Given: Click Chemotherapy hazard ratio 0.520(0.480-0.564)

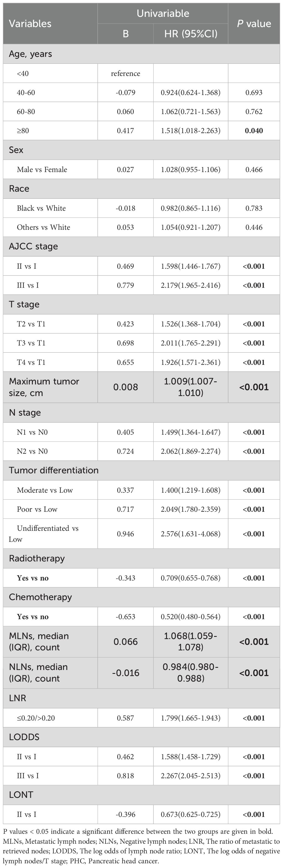Looking at the screenshot, I should (191, 617).
